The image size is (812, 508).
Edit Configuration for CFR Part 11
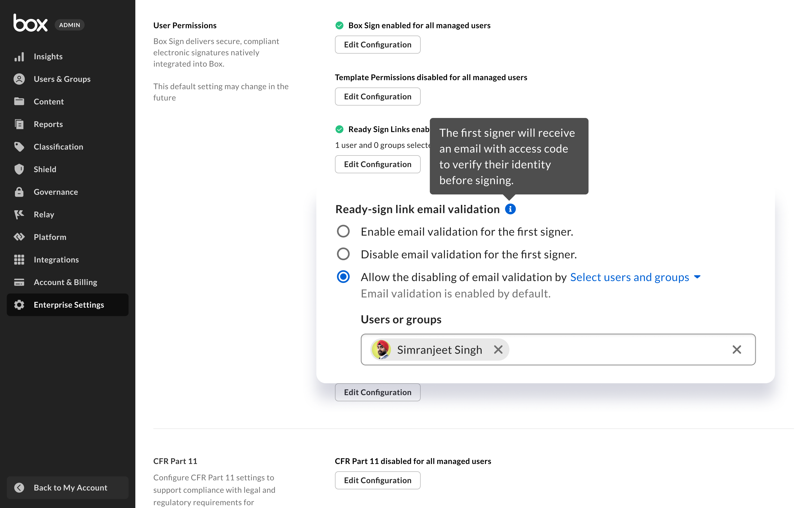(x=378, y=480)
